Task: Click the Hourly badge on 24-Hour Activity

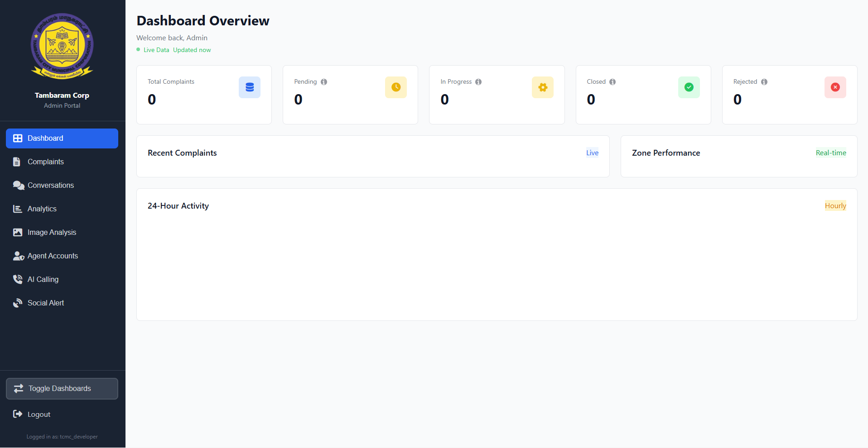Action: click(x=835, y=206)
